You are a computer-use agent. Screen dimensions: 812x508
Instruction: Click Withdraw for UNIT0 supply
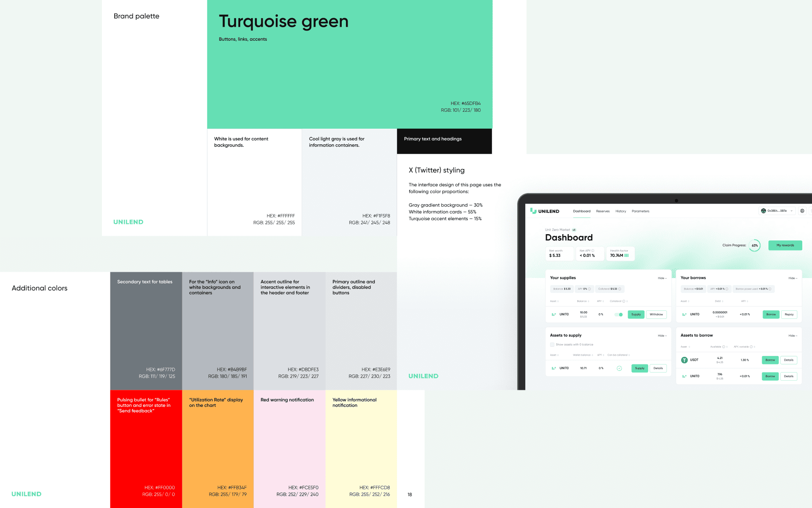point(656,315)
